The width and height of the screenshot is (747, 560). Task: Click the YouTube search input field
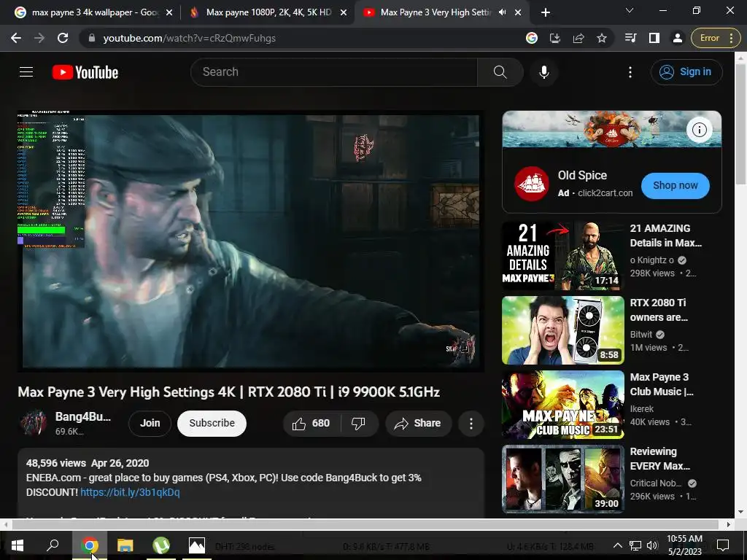pyautogui.click(x=333, y=72)
